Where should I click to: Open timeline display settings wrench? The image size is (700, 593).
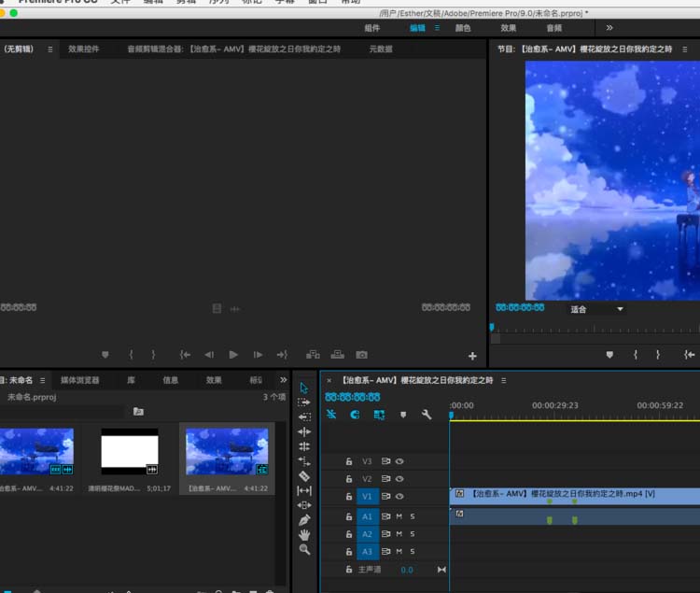coord(427,415)
